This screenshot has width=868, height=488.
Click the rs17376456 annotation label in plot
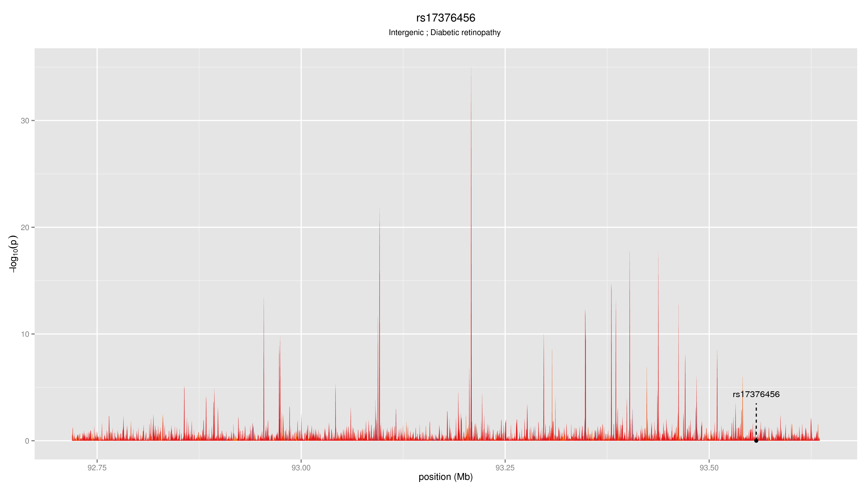[756, 394]
